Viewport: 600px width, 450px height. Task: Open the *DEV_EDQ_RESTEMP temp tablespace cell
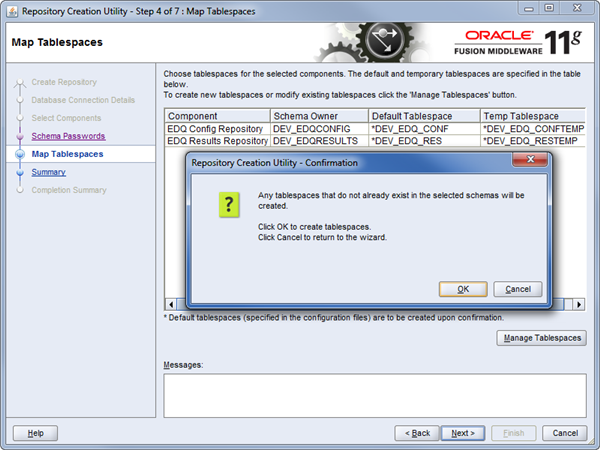pos(533,141)
